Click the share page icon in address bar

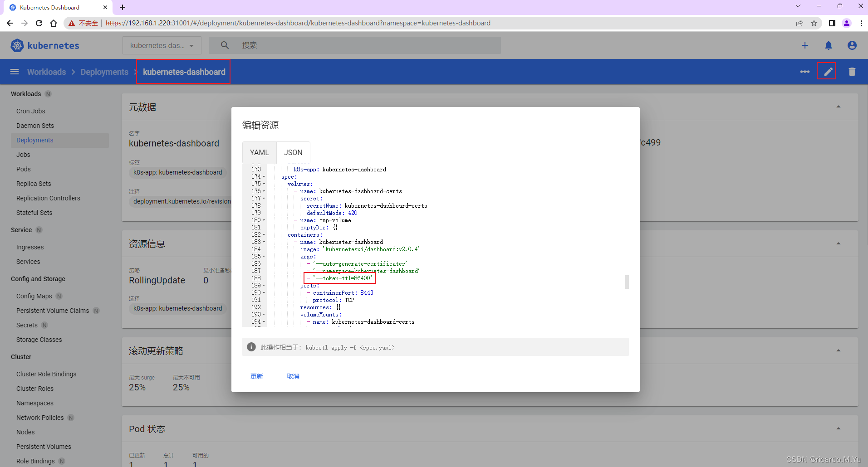click(x=799, y=23)
